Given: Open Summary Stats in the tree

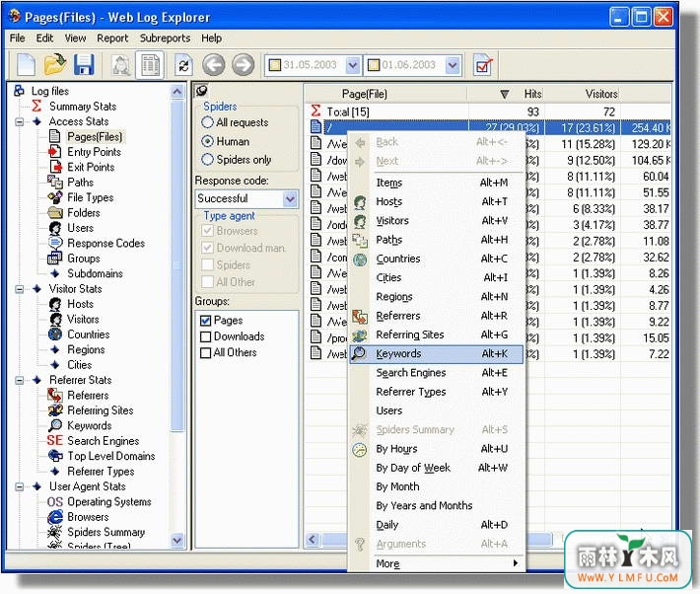Looking at the screenshot, I should click(83, 107).
